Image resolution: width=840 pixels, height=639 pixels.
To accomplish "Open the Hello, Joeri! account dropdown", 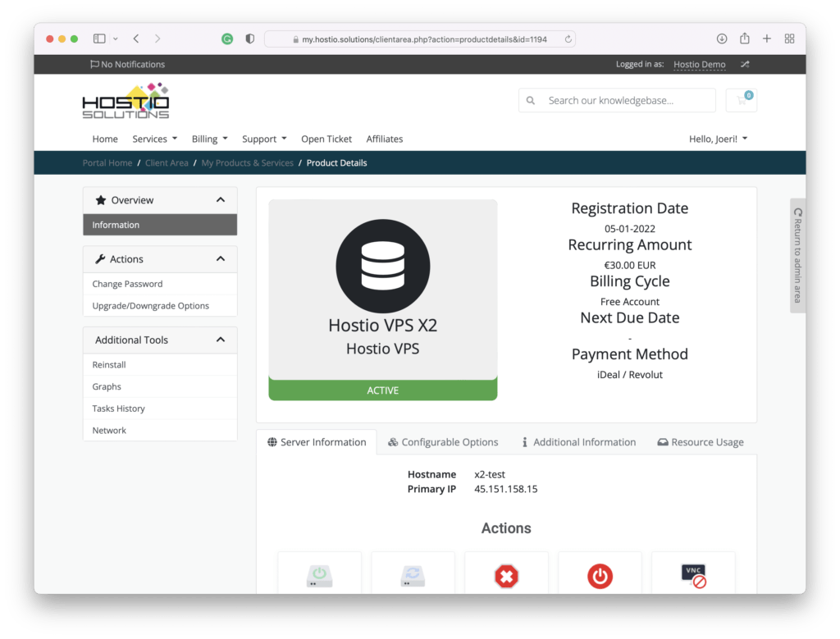I will pos(718,139).
